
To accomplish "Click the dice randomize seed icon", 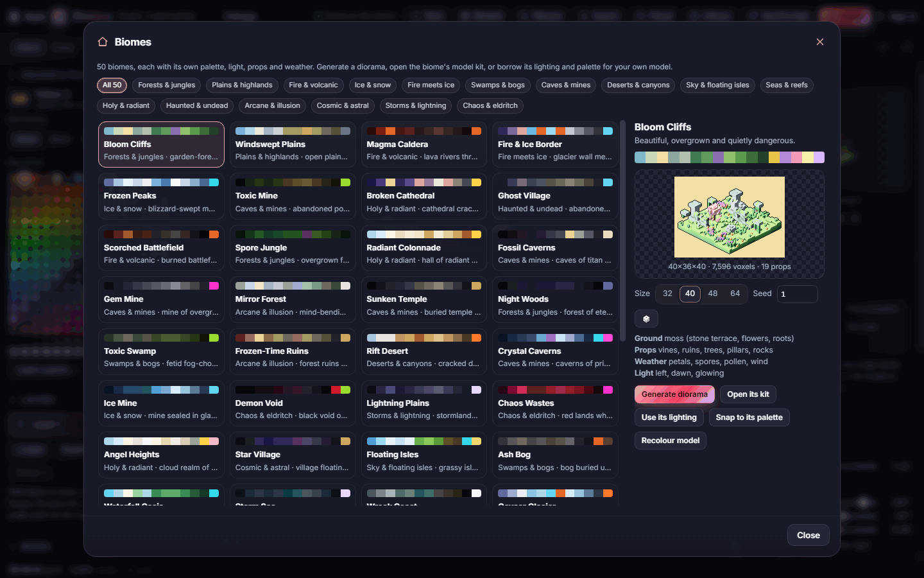I will point(646,319).
